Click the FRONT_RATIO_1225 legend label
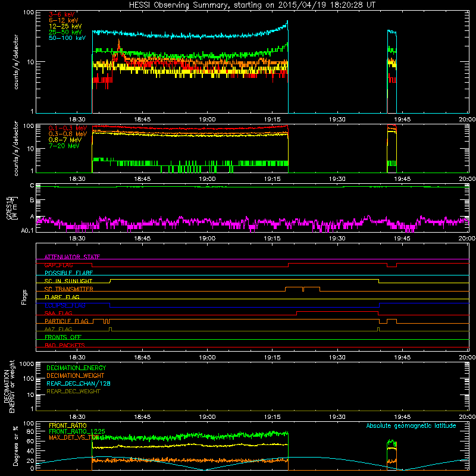Viewport: 476px width, 476px height. click(77, 431)
